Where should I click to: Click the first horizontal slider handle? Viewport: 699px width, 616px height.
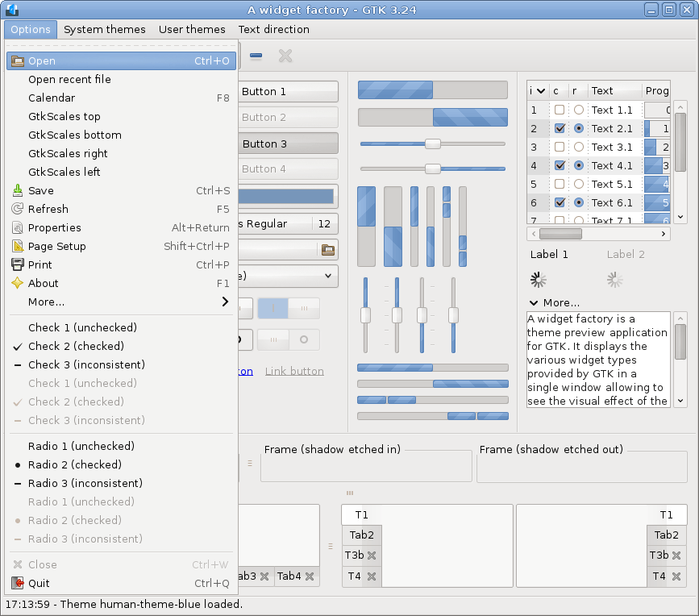click(433, 144)
